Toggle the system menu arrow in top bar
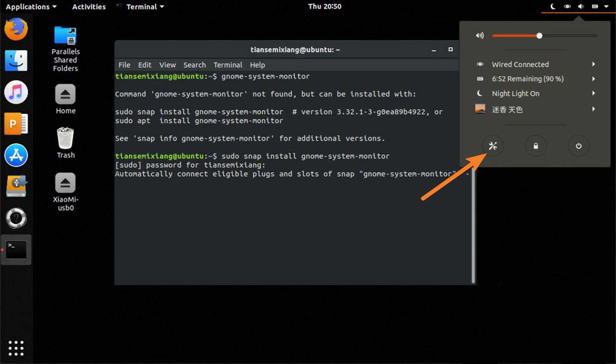The height and width of the screenshot is (364, 616). (x=606, y=6)
